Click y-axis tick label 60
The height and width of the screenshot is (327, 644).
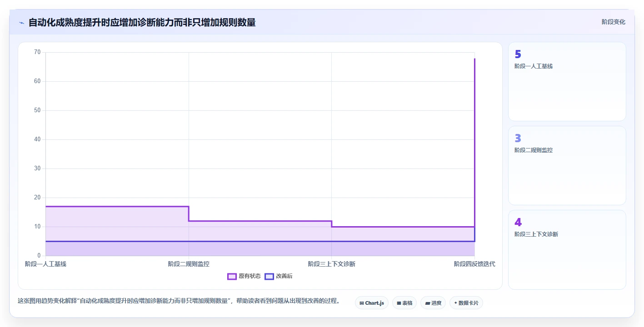(x=37, y=81)
